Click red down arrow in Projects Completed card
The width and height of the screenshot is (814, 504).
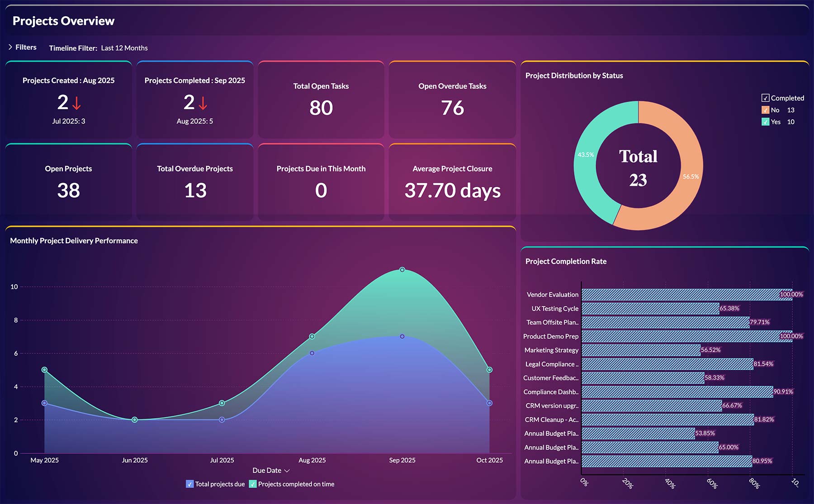tap(203, 103)
